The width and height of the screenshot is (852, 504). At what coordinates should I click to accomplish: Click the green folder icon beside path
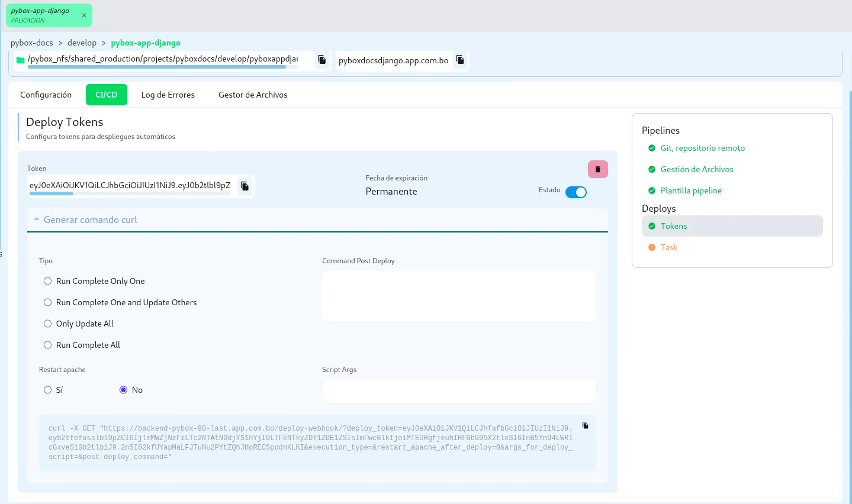tap(21, 60)
